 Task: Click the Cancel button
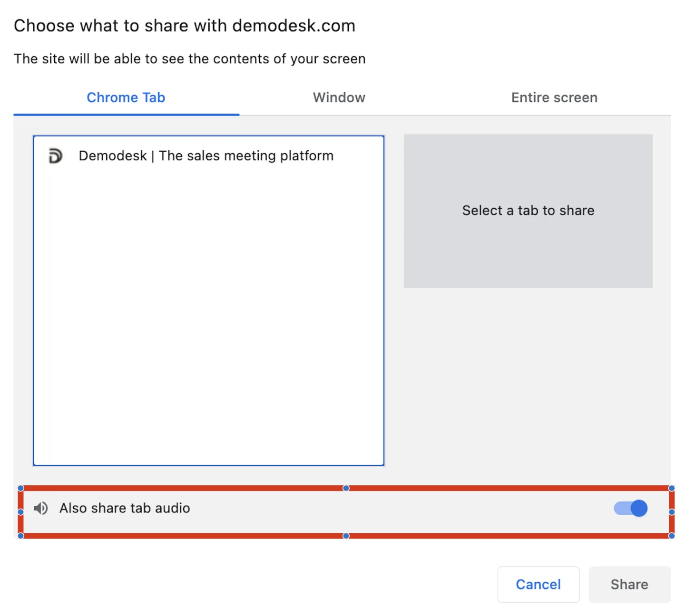(538, 584)
